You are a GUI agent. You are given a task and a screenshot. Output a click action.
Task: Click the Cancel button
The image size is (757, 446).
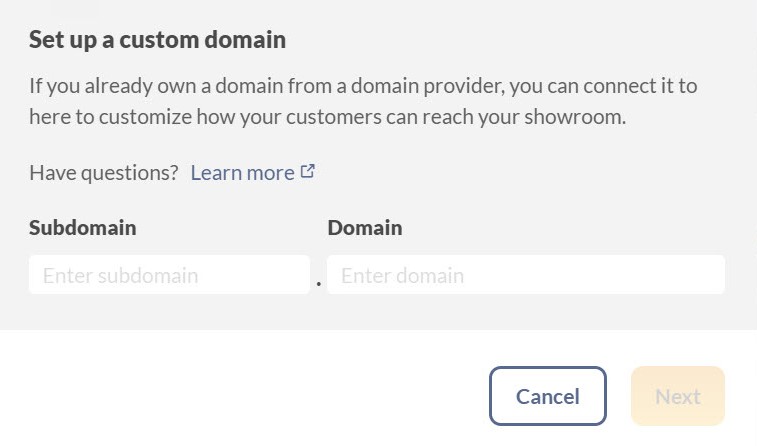(547, 396)
